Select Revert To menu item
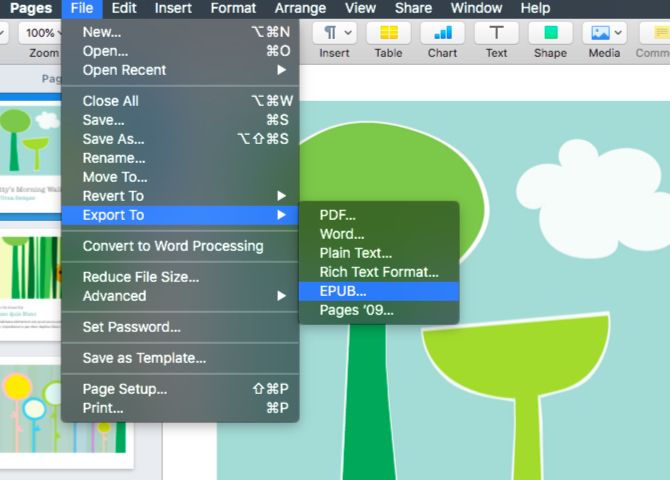The height and width of the screenshot is (480, 670). [180, 196]
